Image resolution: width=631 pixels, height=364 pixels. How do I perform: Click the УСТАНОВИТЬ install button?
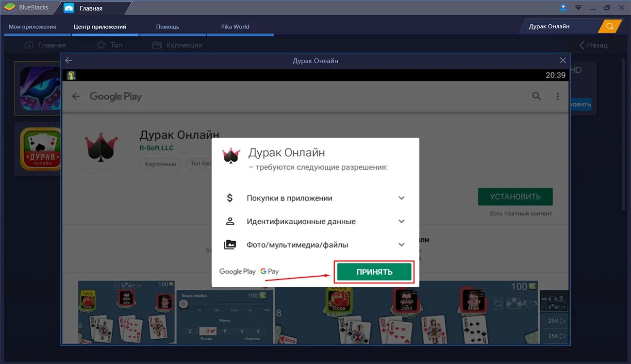click(515, 197)
